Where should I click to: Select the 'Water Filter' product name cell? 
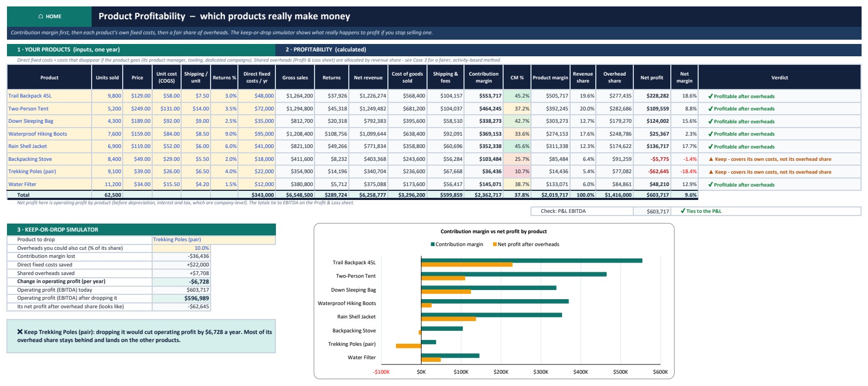(x=49, y=184)
